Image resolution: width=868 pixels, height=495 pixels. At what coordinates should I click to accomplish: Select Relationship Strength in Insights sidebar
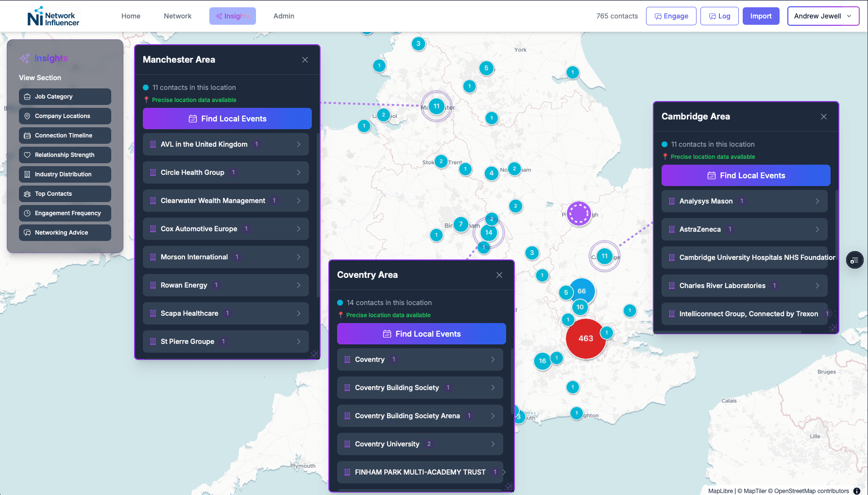tap(65, 155)
